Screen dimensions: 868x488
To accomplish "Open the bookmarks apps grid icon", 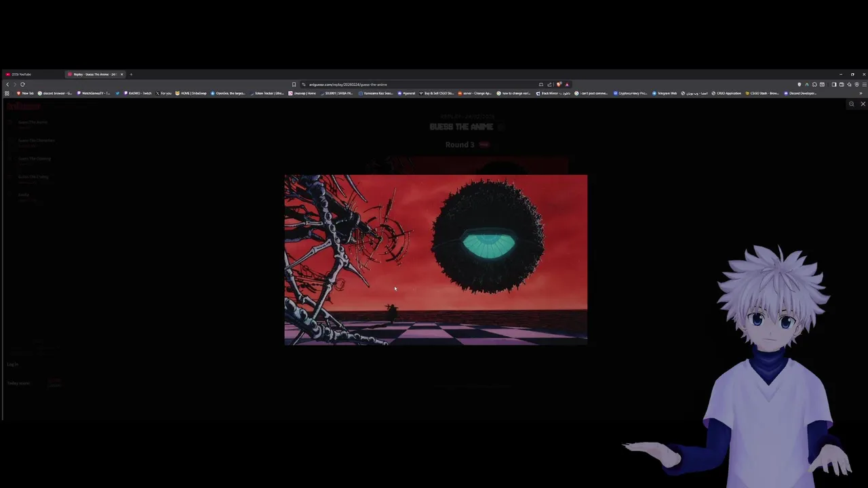I will point(7,93).
